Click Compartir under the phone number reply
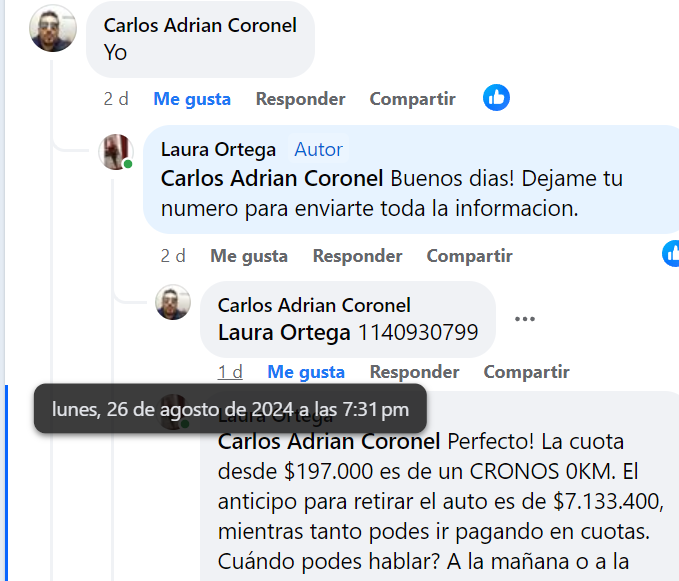679x581 pixels. pos(526,372)
